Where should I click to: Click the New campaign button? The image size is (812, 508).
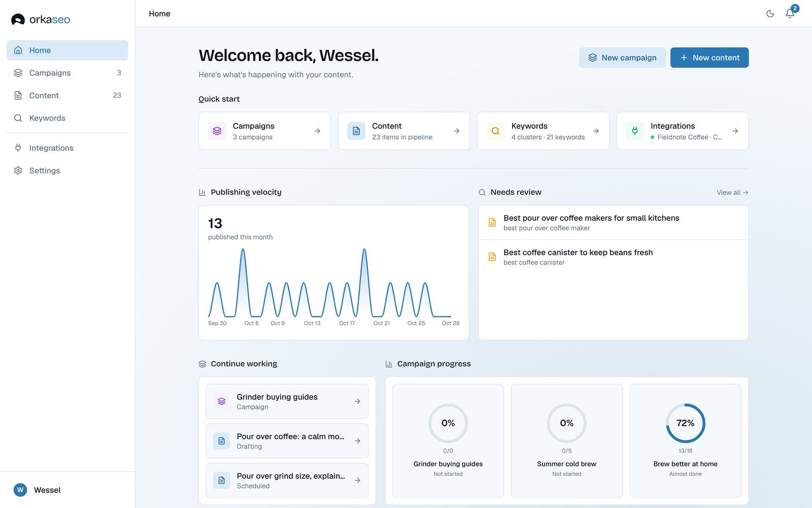tap(622, 57)
